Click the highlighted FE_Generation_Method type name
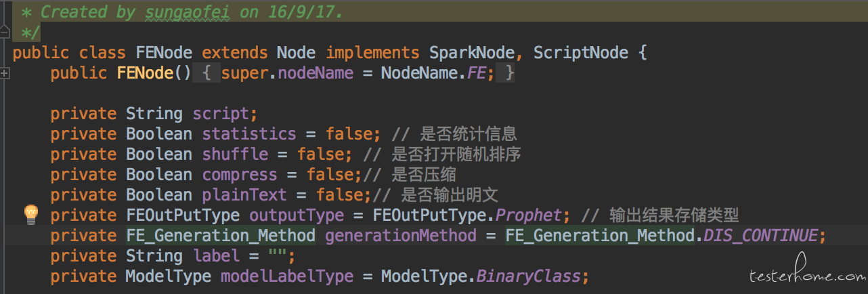868x294 pixels. tap(221, 236)
